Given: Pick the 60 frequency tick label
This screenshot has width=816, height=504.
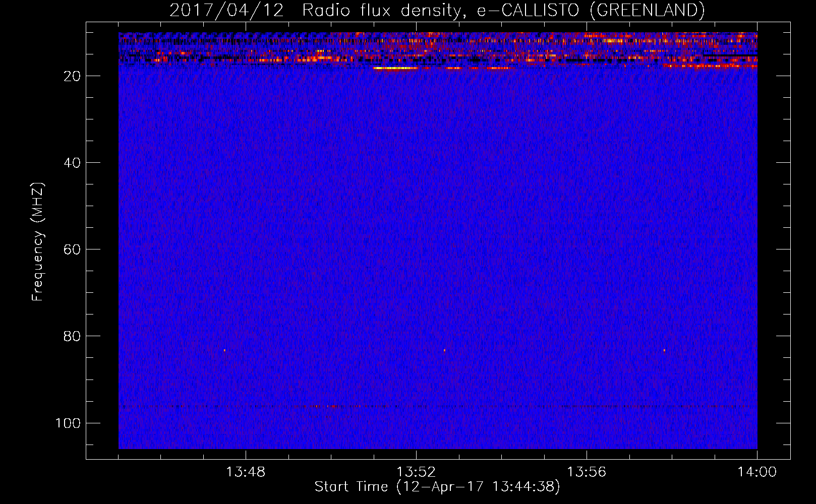Looking at the screenshot, I should [x=72, y=249].
